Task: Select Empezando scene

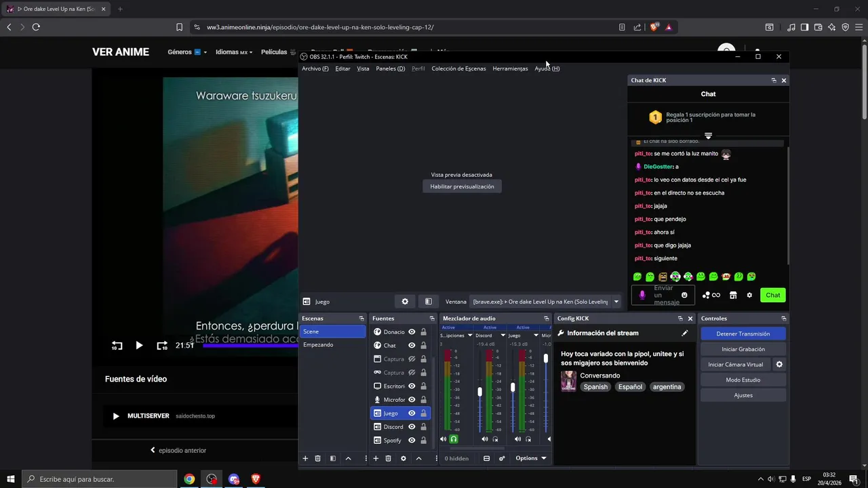Action: 334,345
